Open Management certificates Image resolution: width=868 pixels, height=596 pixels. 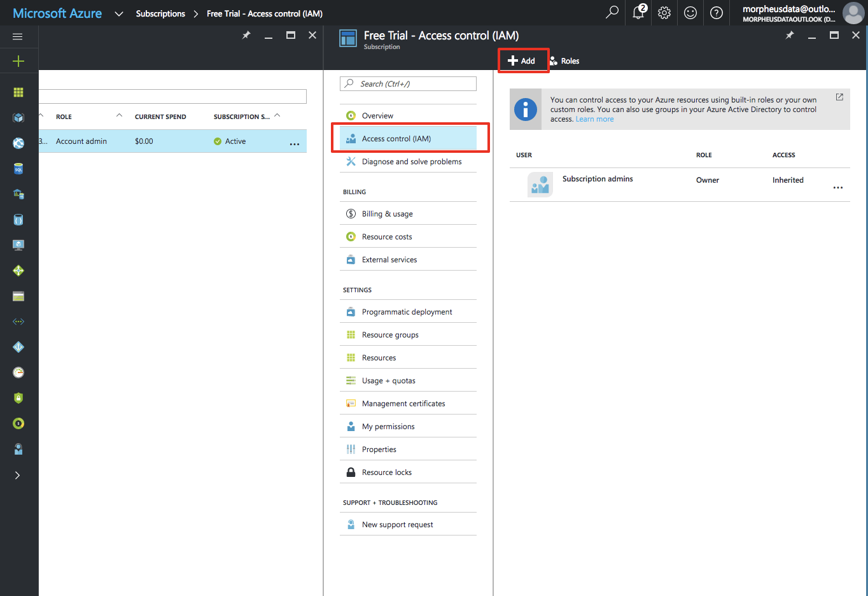coord(408,404)
